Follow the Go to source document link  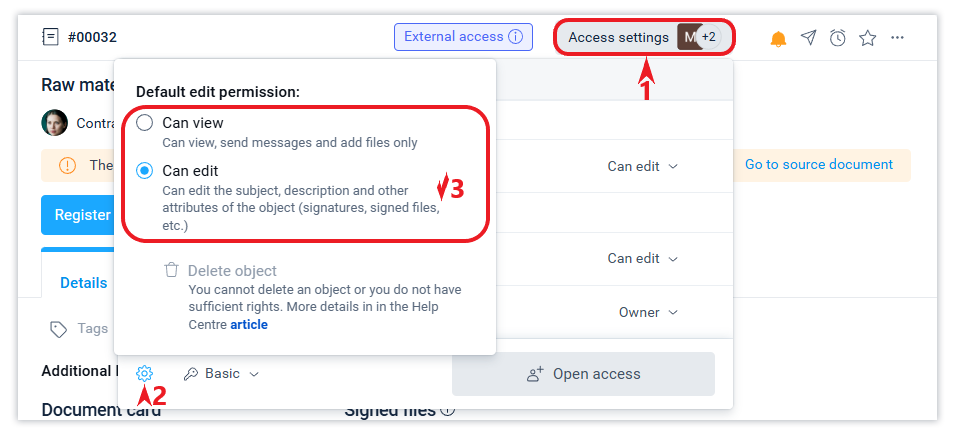tap(818, 165)
